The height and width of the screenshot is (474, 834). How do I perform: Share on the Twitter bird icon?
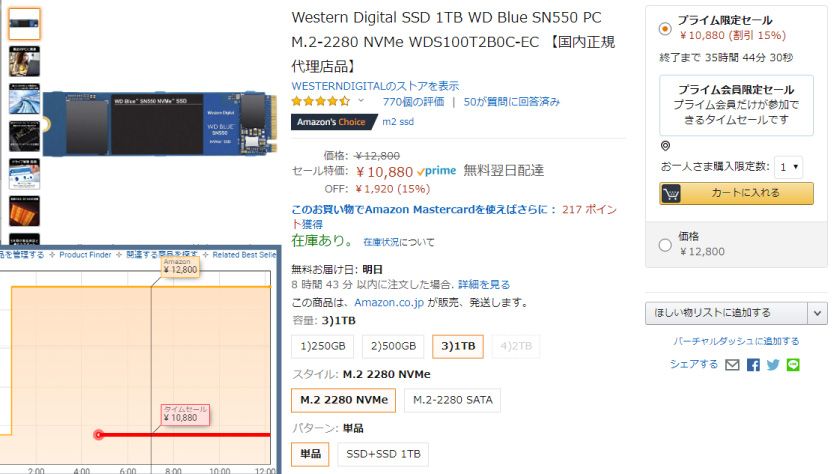(x=773, y=364)
